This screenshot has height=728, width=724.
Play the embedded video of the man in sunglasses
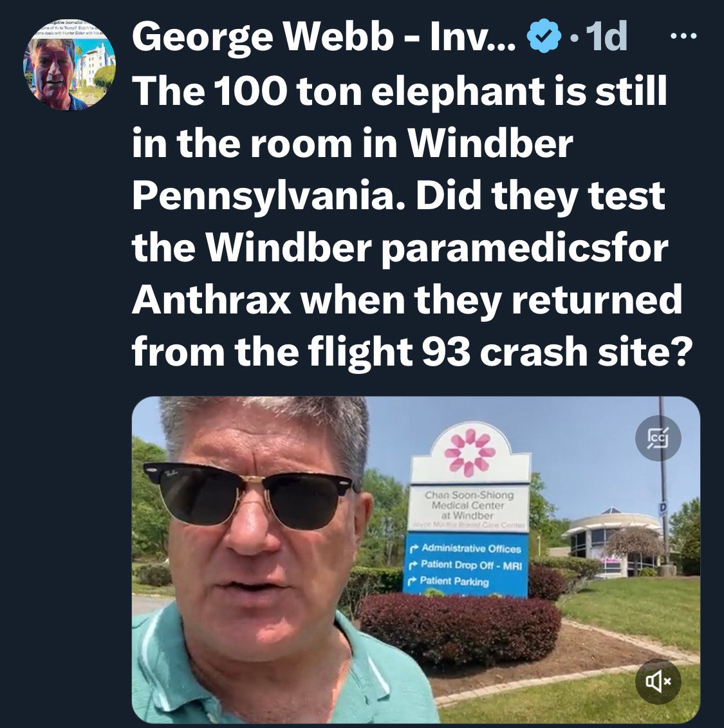point(416,559)
